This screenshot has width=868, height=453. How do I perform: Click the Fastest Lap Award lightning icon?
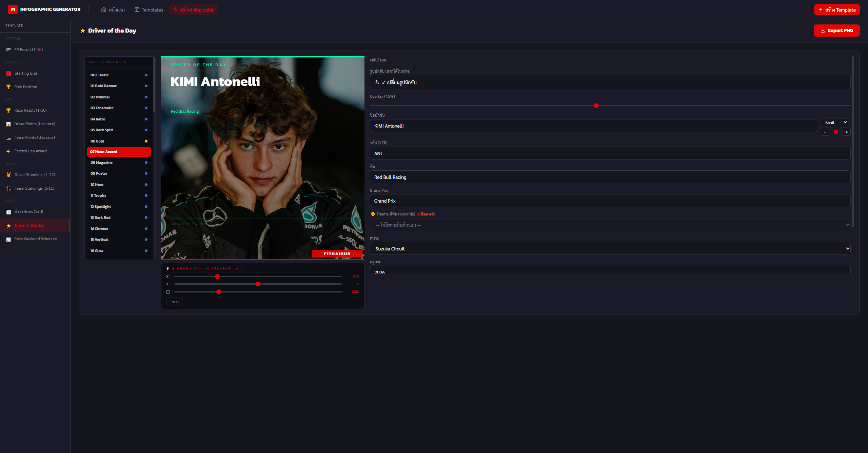tap(8, 151)
